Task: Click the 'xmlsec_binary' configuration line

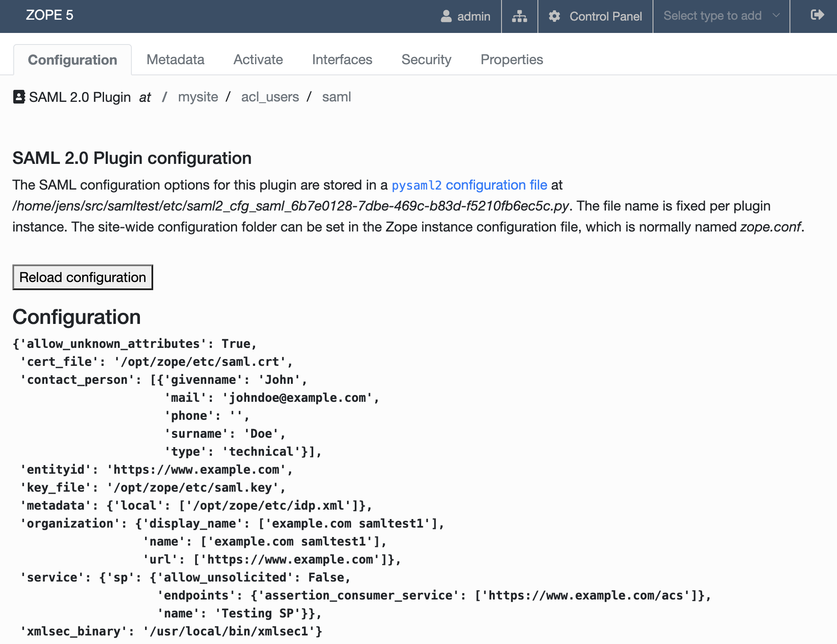Action: 171,632
